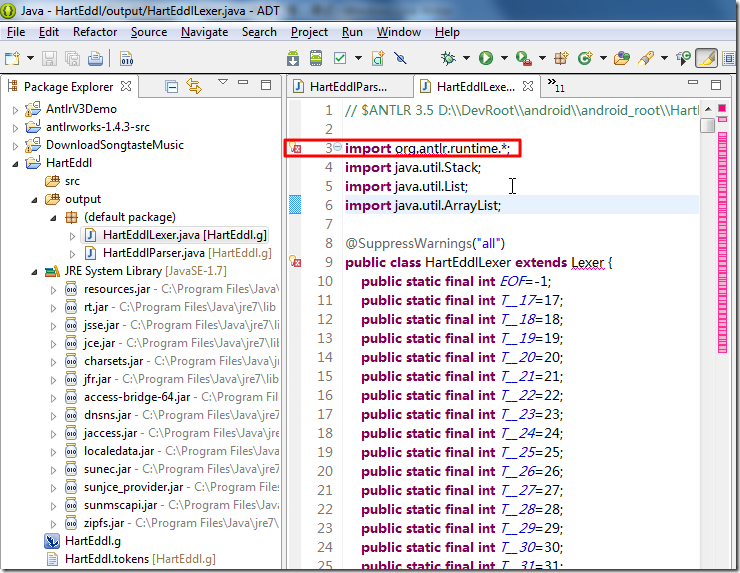Click the Save All icon

point(72,59)
